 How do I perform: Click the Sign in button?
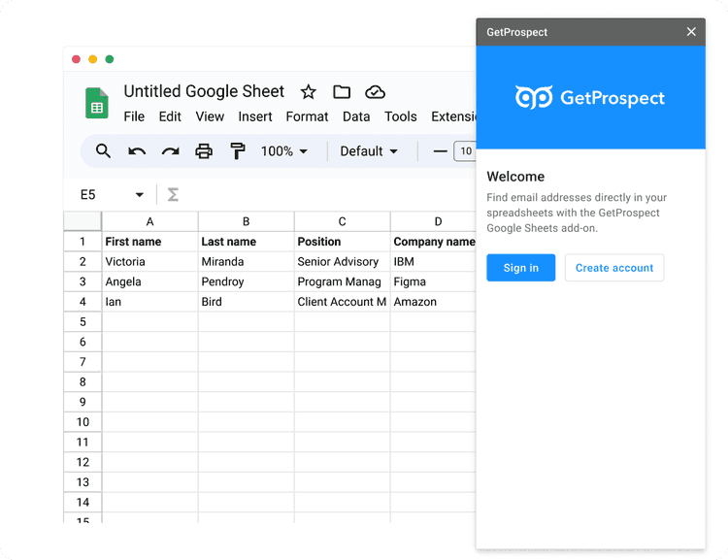point(521,268)
